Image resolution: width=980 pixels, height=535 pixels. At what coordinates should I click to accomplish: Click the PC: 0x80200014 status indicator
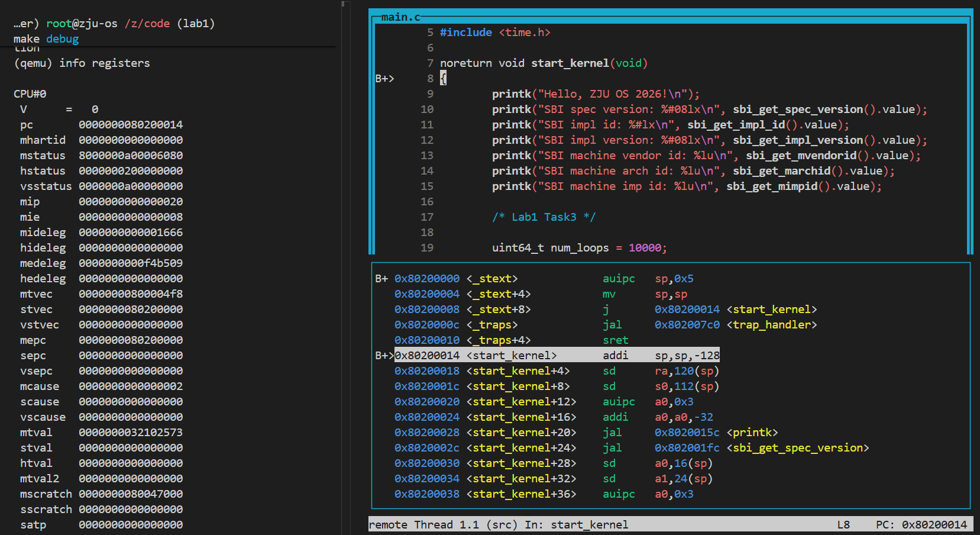pyautogui.click(x=921, y=525)
